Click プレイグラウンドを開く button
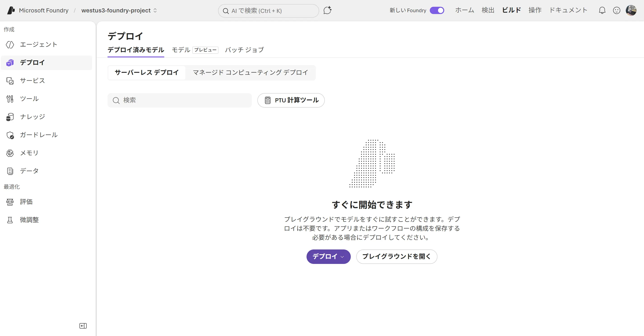This screenshot has height=336, width=644. pos(397,256)
